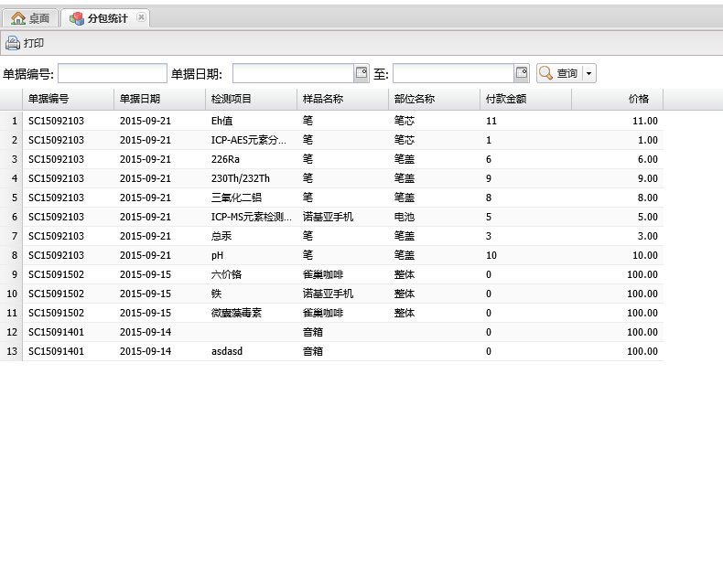Open the start date calendar picker
Image resolution: width=723 pixels, height=588 pixels.
click(361, 73)
